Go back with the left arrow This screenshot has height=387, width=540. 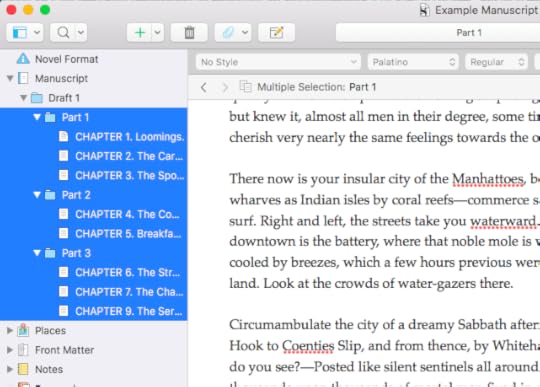pyautogui.click(x=204, y=87)
